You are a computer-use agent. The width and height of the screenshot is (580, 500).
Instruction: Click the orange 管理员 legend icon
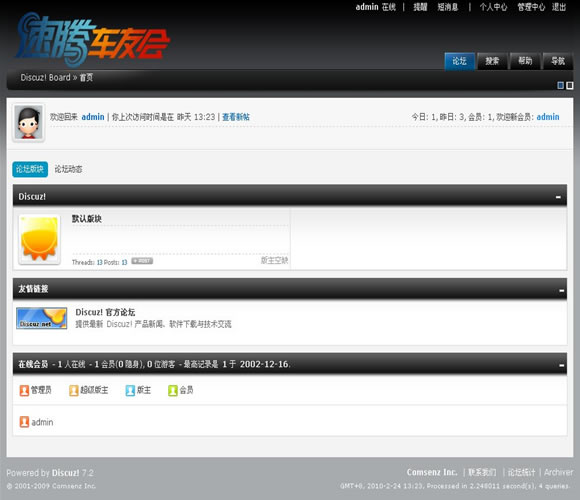click(24, 390)
